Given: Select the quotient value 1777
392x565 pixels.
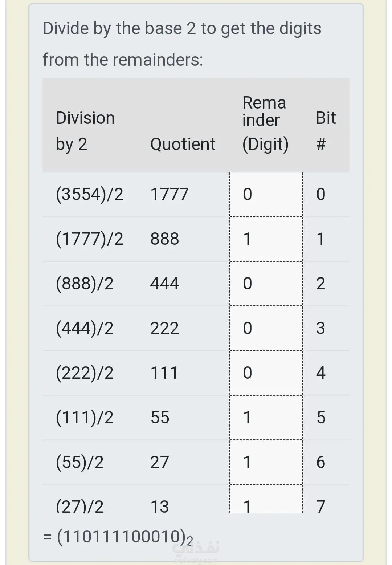Looking at the screenshot, I should (170, 194).
